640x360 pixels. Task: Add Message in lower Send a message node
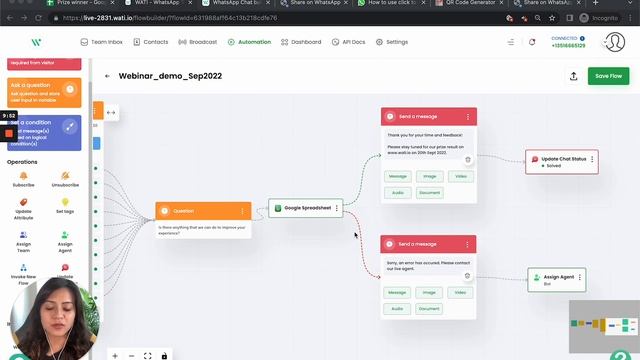[397, 292]
